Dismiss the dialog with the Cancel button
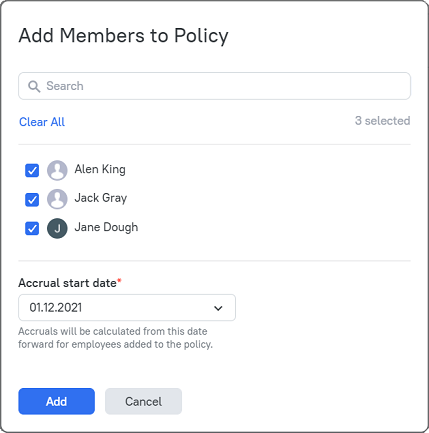Screen dimensions: 429x433 coord(144,401)
